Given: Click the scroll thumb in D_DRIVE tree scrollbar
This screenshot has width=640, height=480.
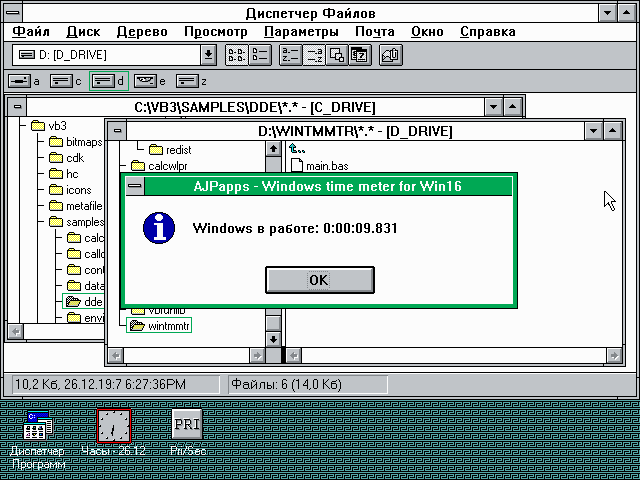Looking at the screenshot, I should click(x=273, y=323).
